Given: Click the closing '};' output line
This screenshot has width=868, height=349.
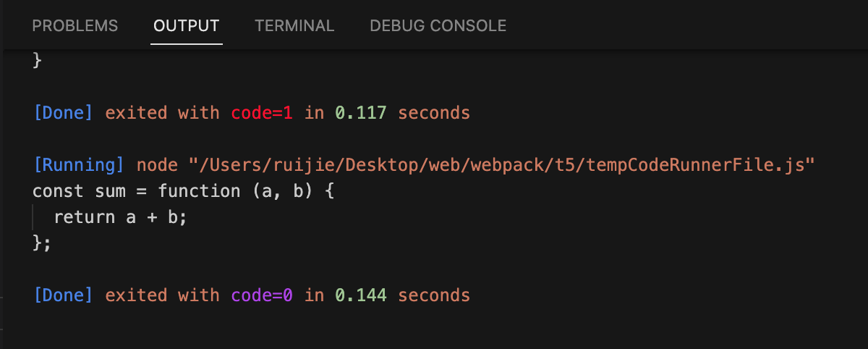Looking at the screenshot, I should pos(42,243).
